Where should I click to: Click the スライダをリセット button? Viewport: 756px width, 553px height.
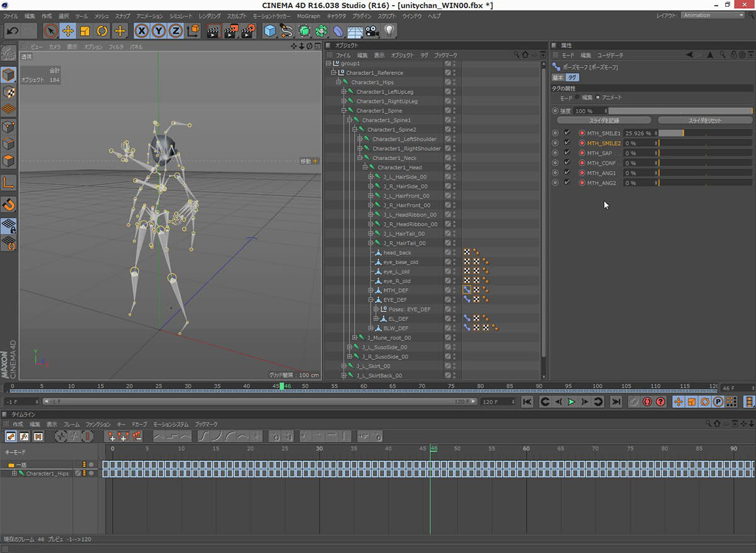tap(705, 120)
